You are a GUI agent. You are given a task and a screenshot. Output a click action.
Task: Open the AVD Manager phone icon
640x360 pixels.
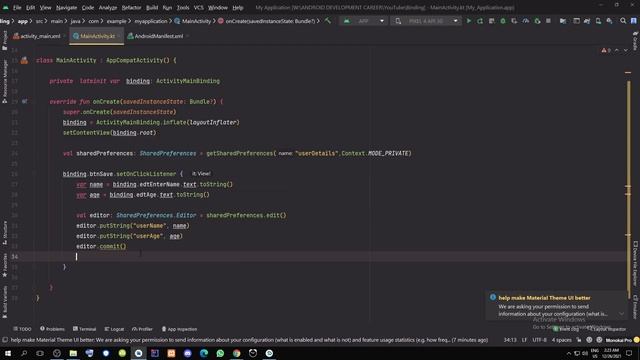point(598,21)
